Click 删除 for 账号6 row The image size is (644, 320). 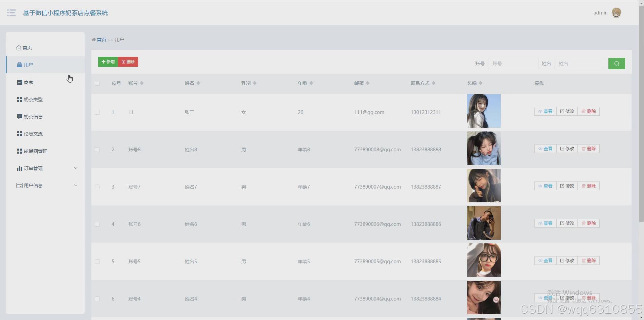coord(589,223)
